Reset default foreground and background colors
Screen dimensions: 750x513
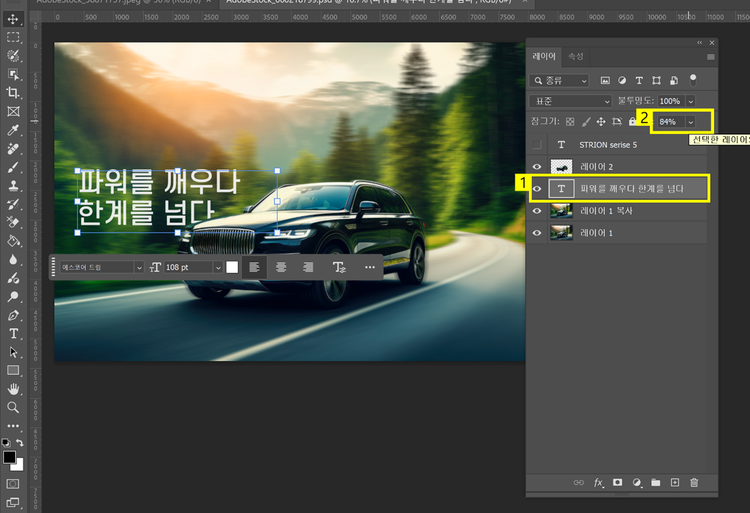point(6,443)
